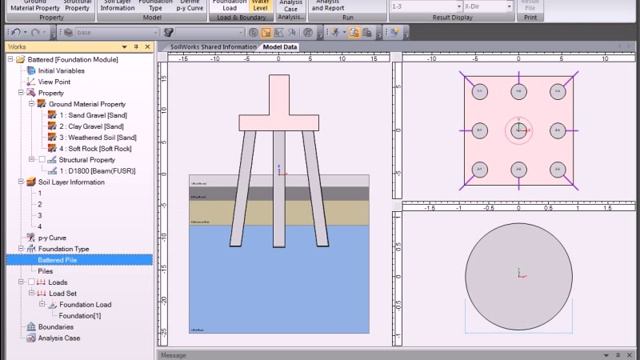Viewport: 640px width, 360px height.
Task: Select '1 : Sand Gravel [Sand]' tree item
Action: pos(93,115)
